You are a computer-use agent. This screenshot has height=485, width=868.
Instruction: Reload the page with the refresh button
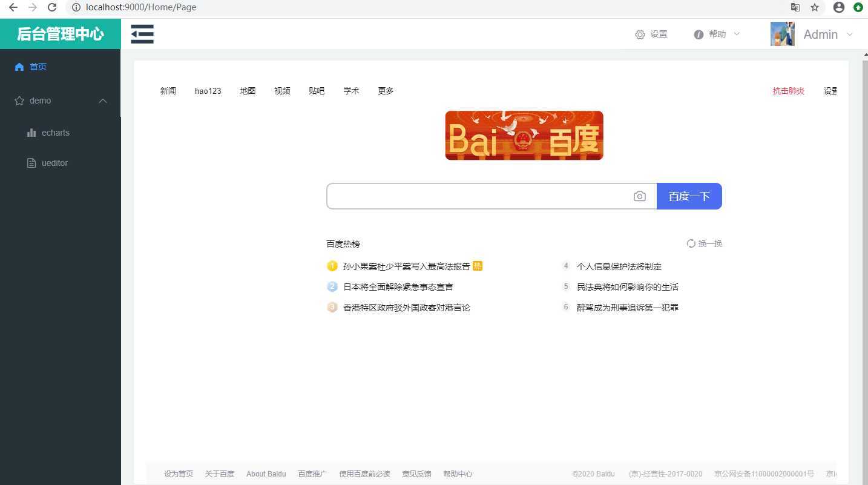(x=52, y=7)
